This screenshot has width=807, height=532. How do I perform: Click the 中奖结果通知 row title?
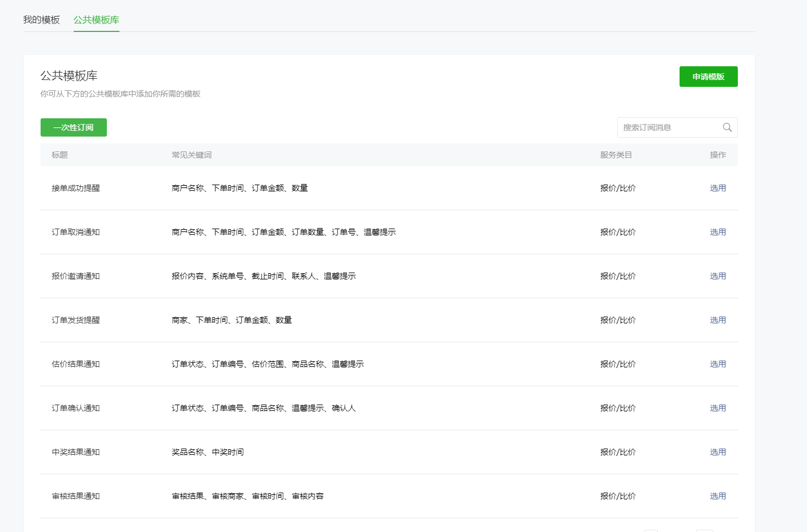[x=75, y=452]
